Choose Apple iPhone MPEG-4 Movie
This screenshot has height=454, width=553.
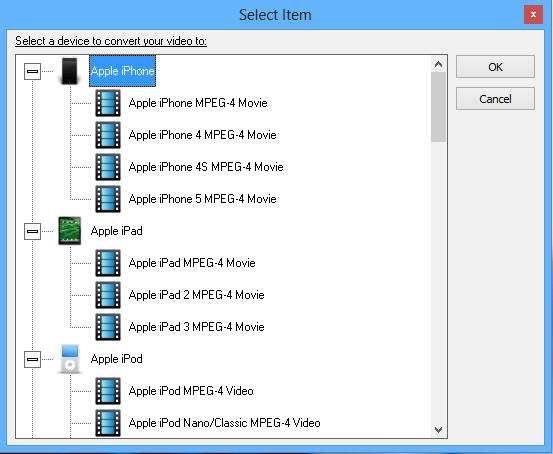click(198, 103)
